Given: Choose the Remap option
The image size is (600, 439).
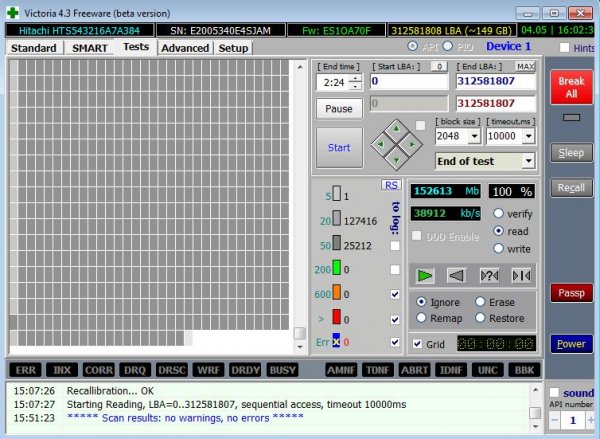Looking at the screenshot, I should click(421, 318).
